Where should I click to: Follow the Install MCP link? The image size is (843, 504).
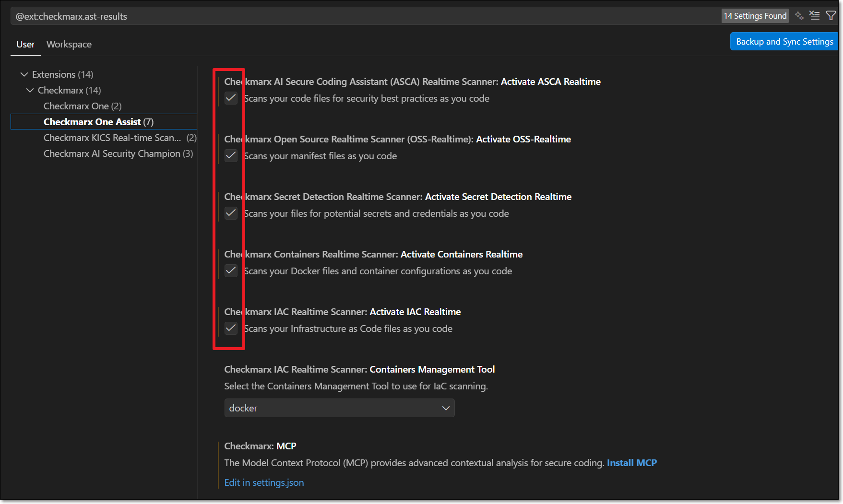631,463
